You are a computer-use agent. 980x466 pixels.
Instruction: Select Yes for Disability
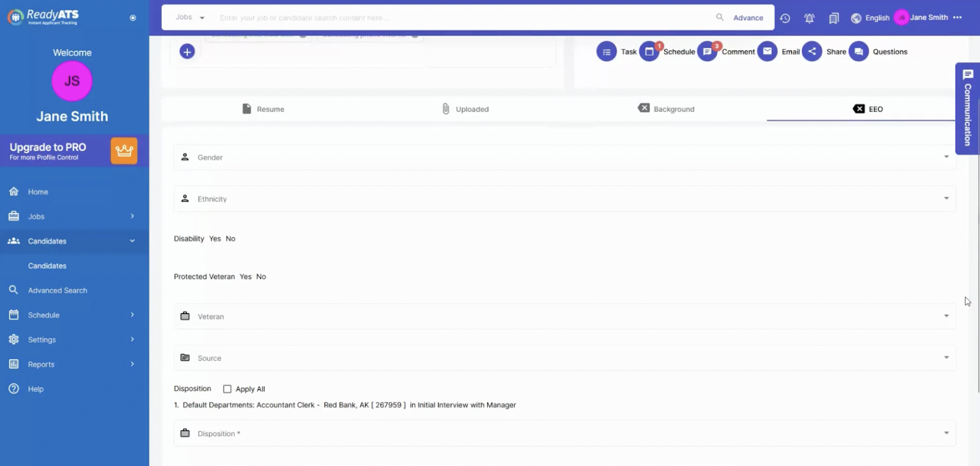coord(215,239)
